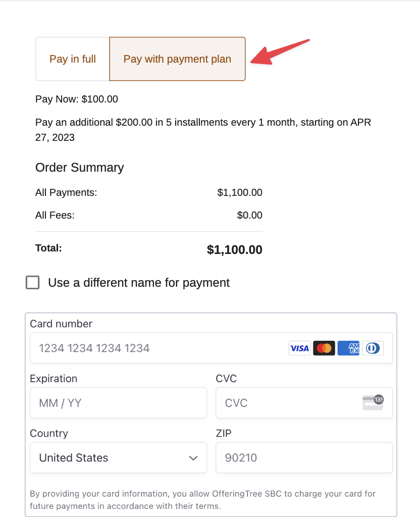Open the Country dropdown
Viewport: 420px width, 517px height.
[x=118, y=457]
